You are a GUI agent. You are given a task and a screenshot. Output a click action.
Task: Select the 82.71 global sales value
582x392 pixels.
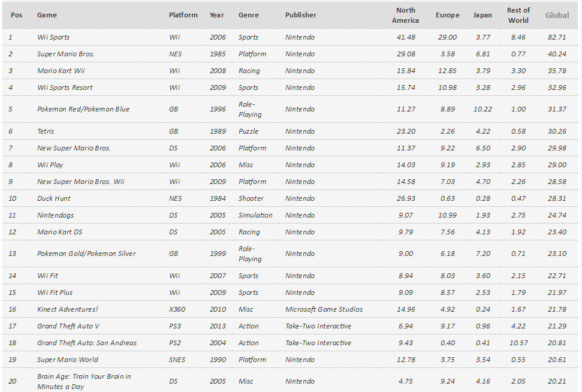coord(557,37)
